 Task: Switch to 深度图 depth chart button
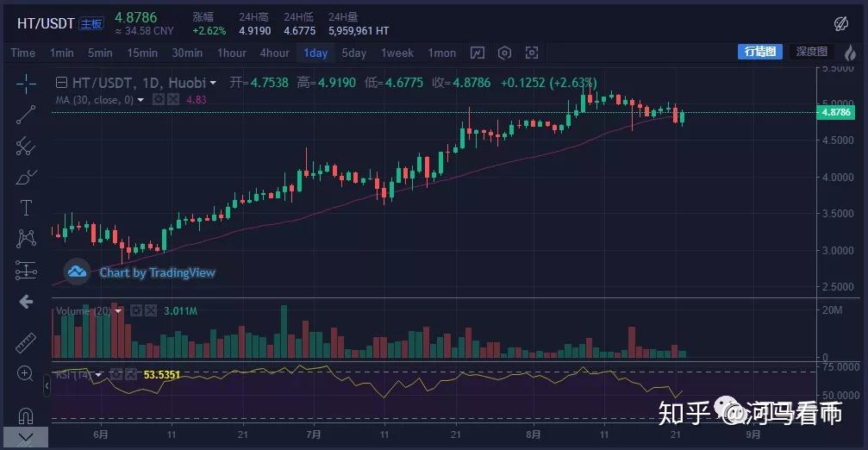[812, 52]
